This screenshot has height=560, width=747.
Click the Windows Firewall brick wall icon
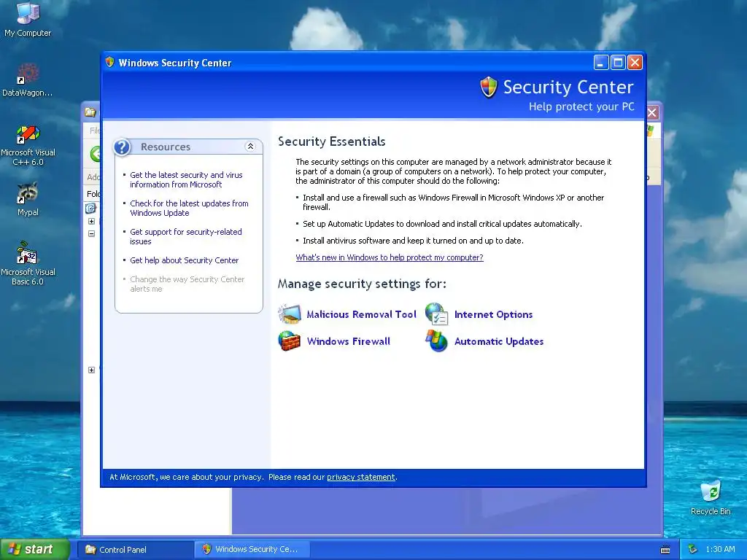pyautogui.click(x=289, y=341)
